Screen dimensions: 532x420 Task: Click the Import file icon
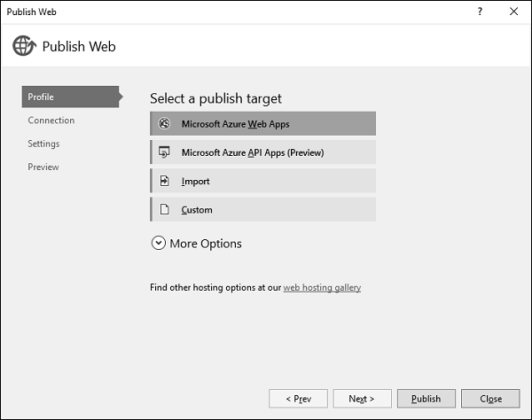(164, 181)
